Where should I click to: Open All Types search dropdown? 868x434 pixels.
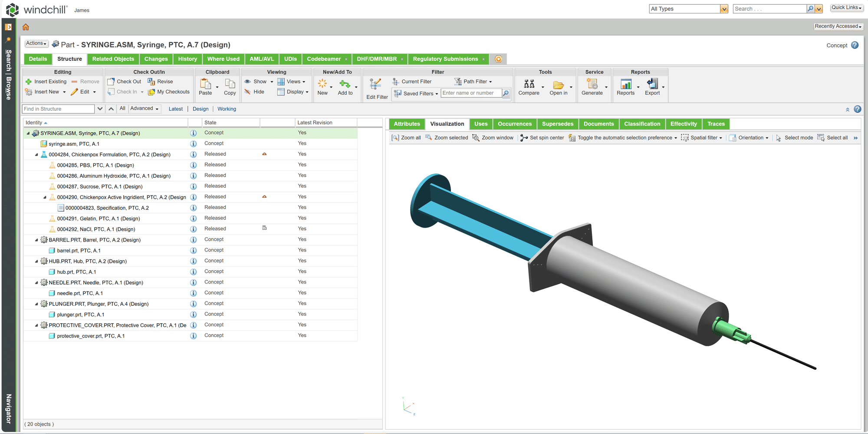(724, 9)
